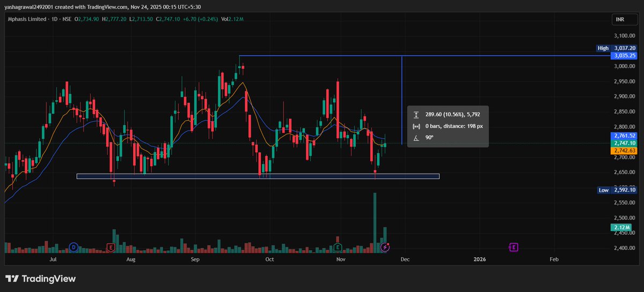644x292 pixels.
Task: Click the green E earnings marker before November
Action: tap(338, 247)
